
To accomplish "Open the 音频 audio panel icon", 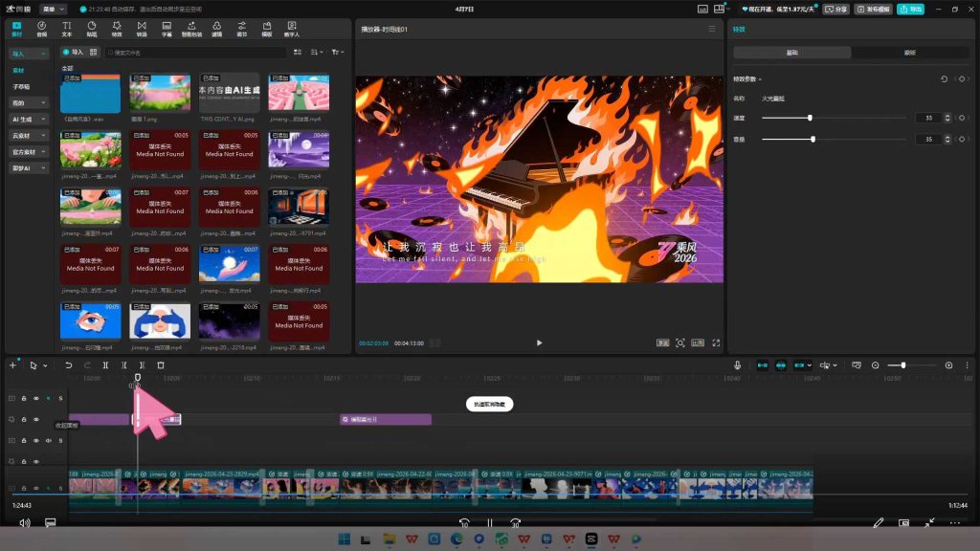I will [x=42, y=29].
